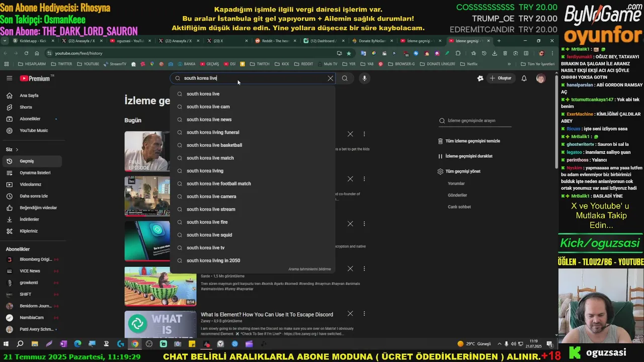Expand the Siz section chevron

coord(17,149)
